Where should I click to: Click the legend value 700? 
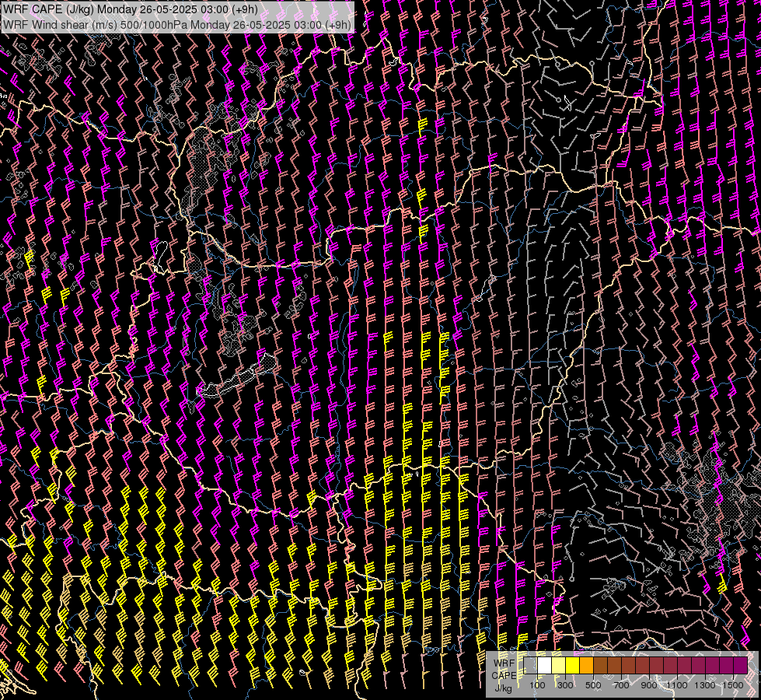[x=621, y=685]
